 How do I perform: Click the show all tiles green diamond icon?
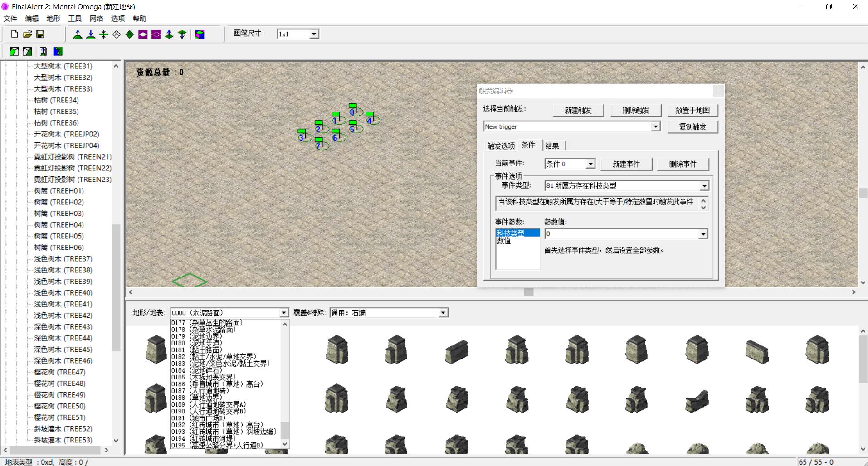[130, 34]
